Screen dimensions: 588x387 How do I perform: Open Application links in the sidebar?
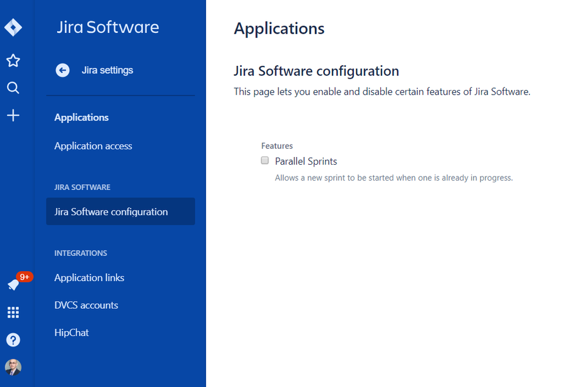[89, 278]
